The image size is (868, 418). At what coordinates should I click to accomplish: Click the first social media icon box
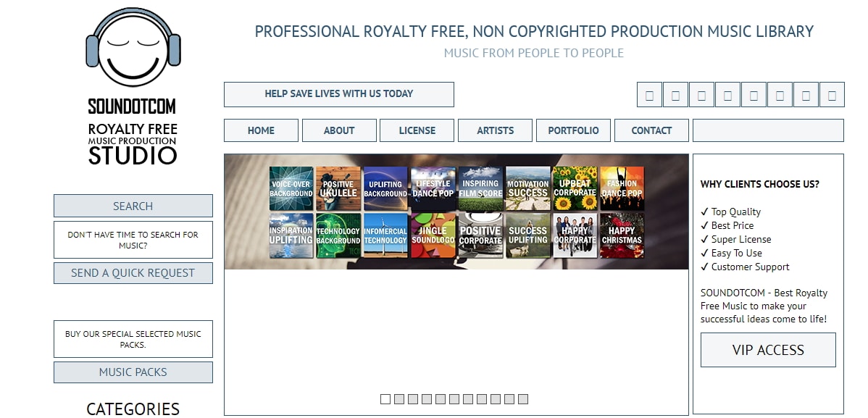pos(649,95)
